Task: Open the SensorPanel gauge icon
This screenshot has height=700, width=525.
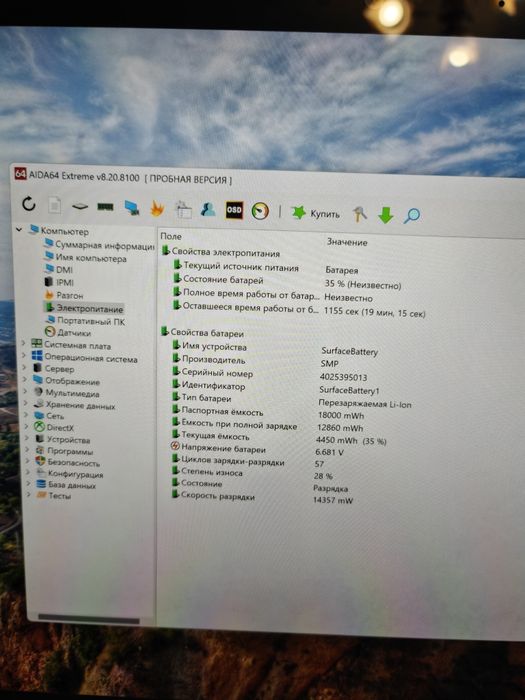Action: (x=260, y=211)
